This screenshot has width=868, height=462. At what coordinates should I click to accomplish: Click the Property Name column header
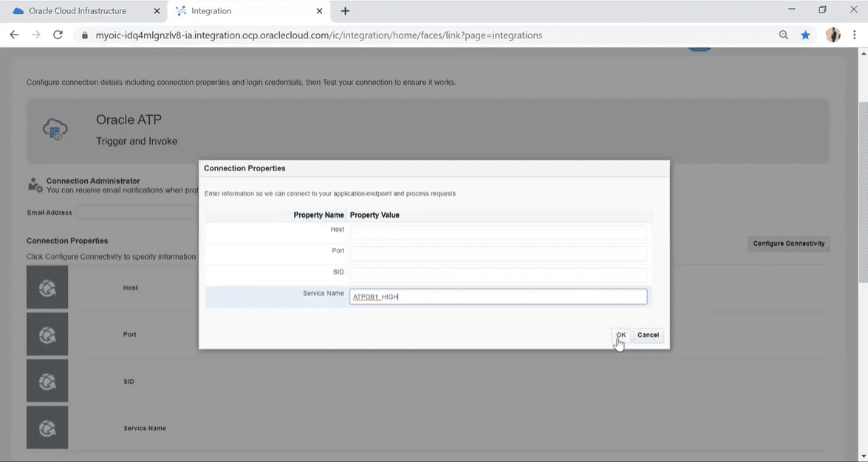click(318, 215)
